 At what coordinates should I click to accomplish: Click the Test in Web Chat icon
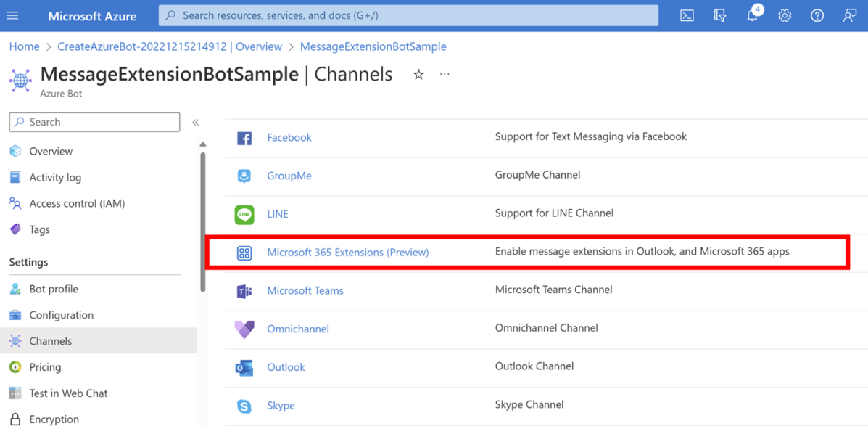pyautogui.click(x=15, y=393)
